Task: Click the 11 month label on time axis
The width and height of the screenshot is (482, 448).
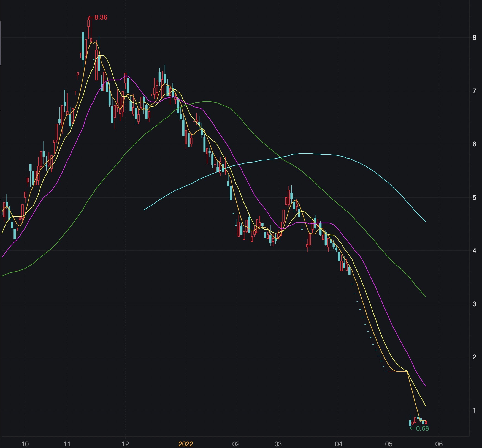Action: 67,444
